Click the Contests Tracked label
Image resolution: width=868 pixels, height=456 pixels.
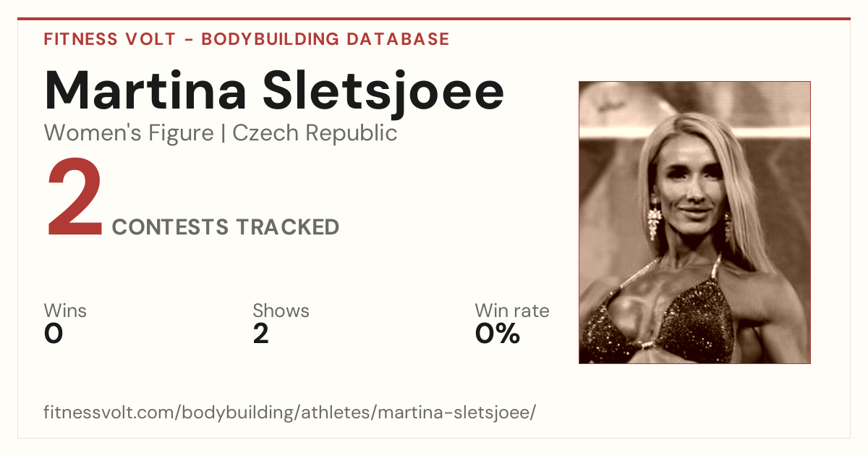(226, 227)
